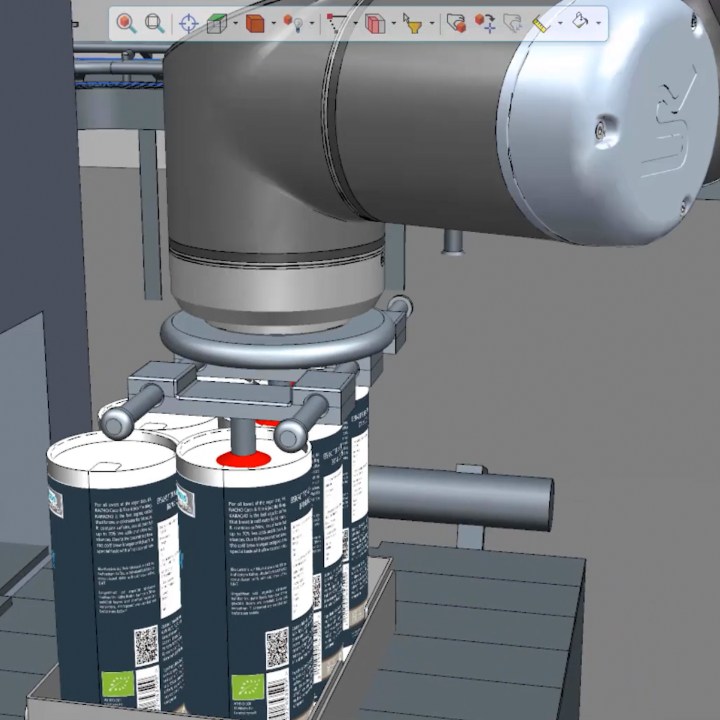Click the selection filter funnel icon
The image size is (720, 720).
[412, 23]
